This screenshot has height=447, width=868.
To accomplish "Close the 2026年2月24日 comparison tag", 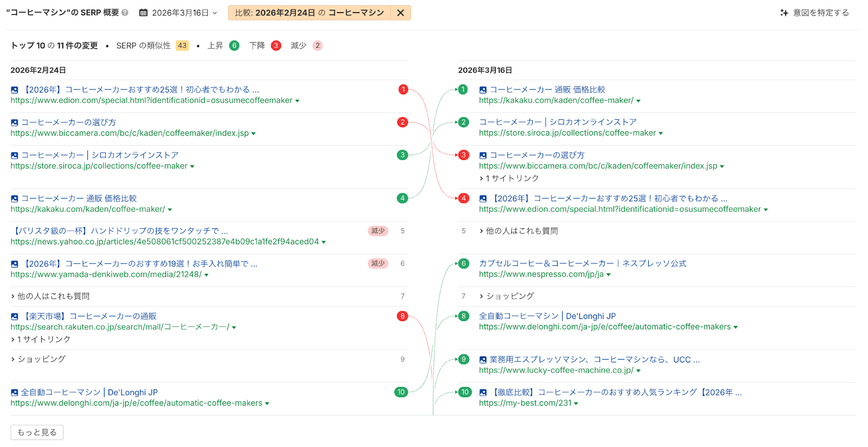I will pyautogui.click(x=400, y=12).
